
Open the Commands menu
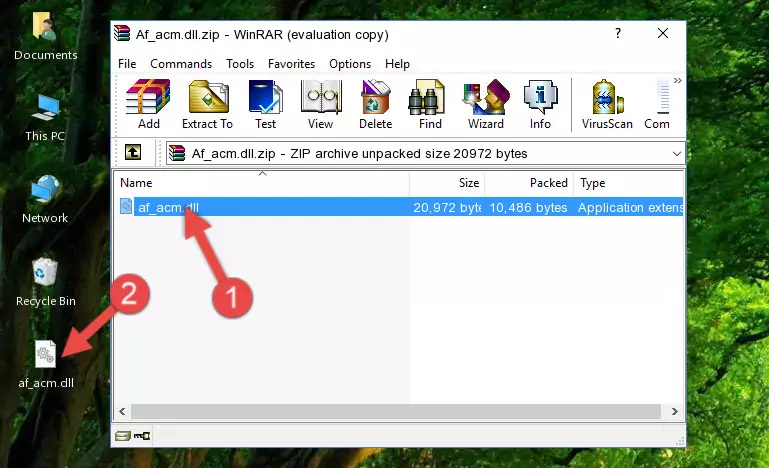point(181,64)
